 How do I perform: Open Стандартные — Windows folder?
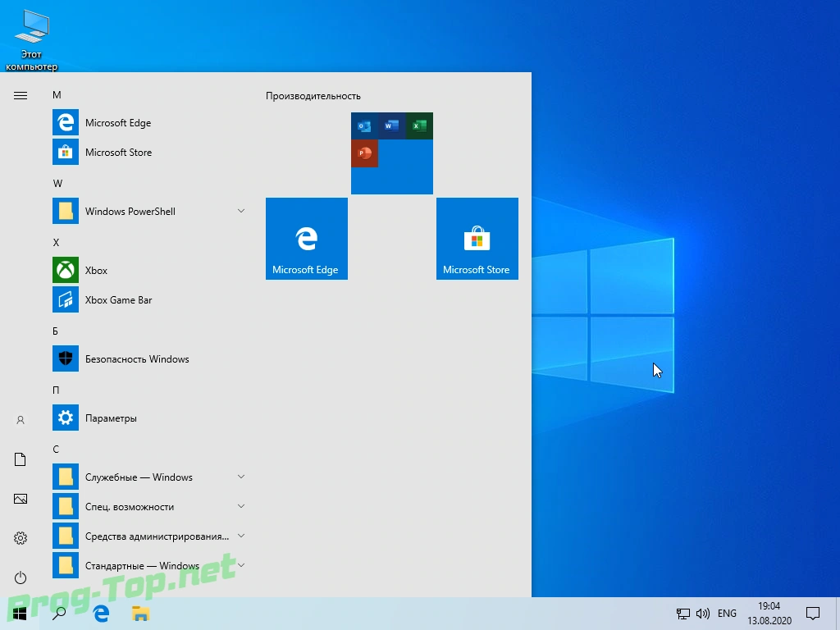click(149, 566)
